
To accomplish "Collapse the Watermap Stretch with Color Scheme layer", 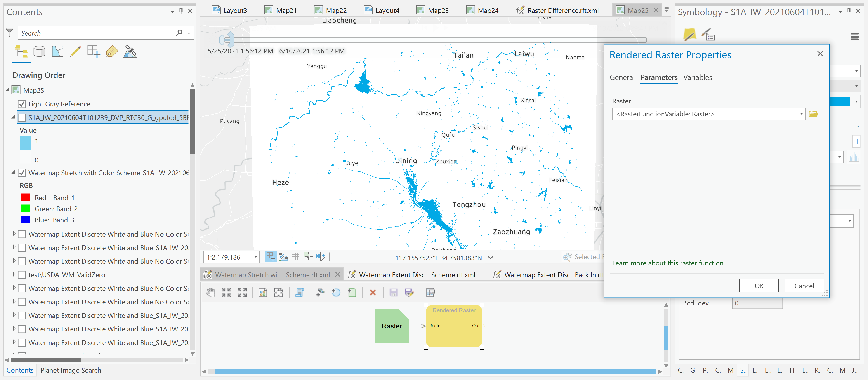I will coord(14,172).
